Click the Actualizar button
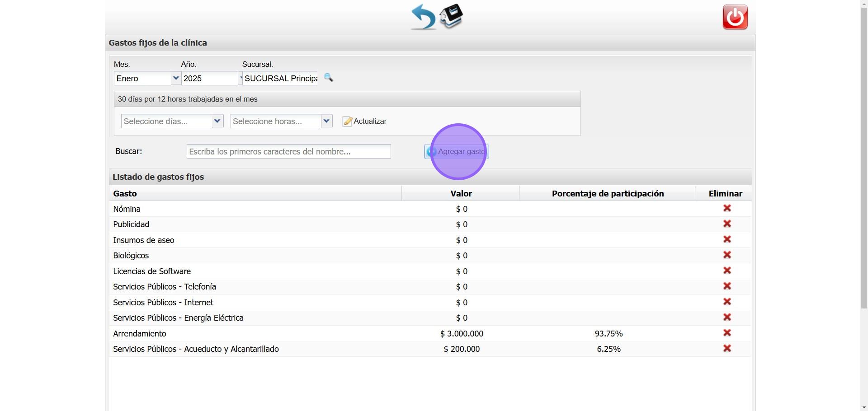This screenshot has height=411, width=868. pyautogui.click(x=365, y=121)
